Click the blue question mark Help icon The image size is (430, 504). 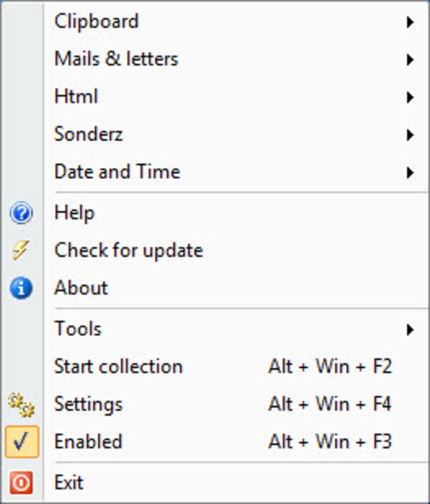pyautogui.click(x=21, y=213)
